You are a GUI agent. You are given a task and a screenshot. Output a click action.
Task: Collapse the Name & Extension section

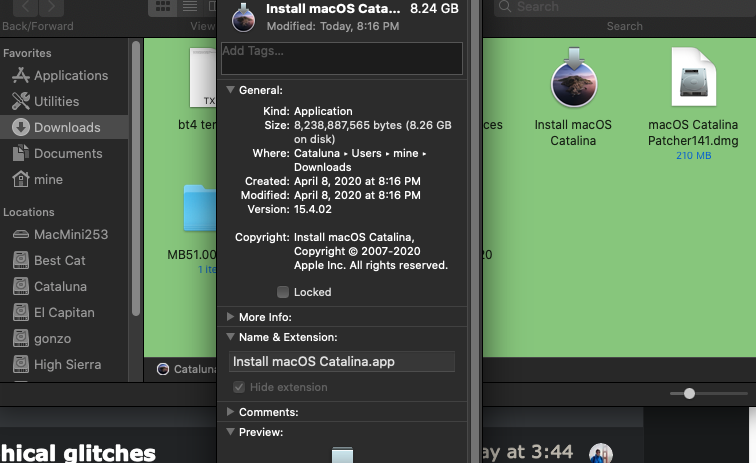(230, 337)
